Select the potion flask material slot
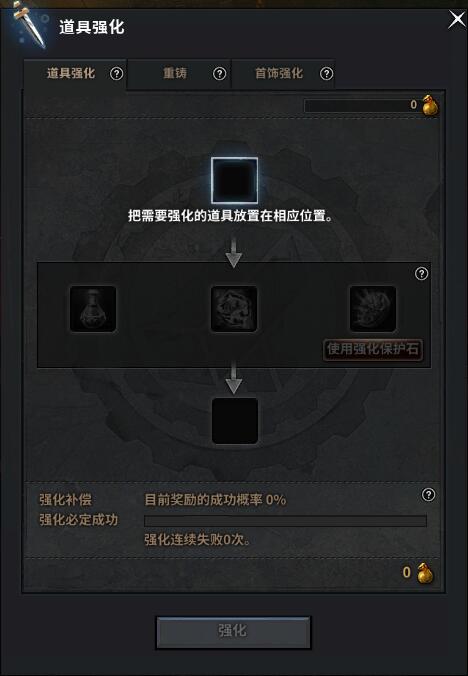 (93, 309)
